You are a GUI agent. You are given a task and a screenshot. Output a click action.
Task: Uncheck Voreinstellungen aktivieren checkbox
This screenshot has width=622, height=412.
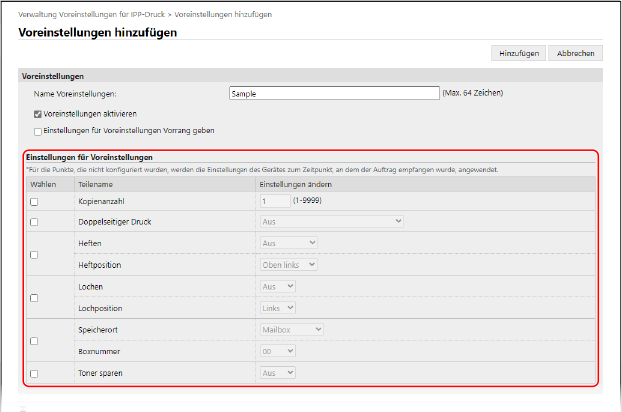38,114
